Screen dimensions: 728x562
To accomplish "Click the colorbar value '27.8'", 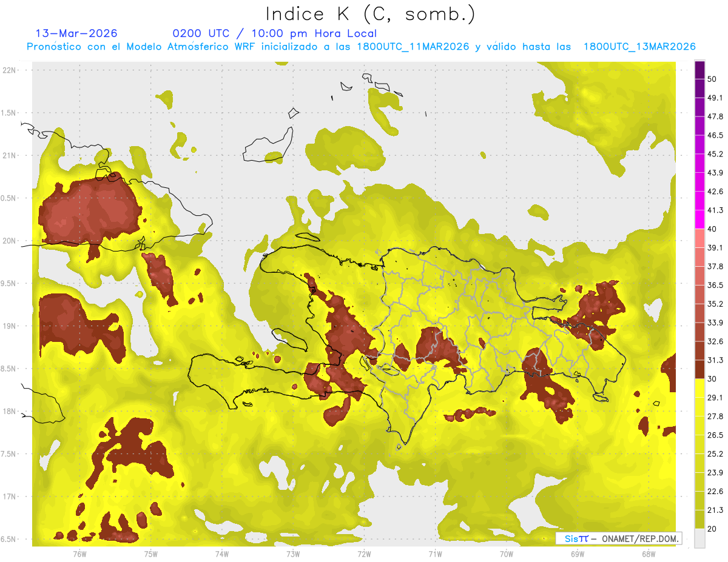I will (715, 416).
